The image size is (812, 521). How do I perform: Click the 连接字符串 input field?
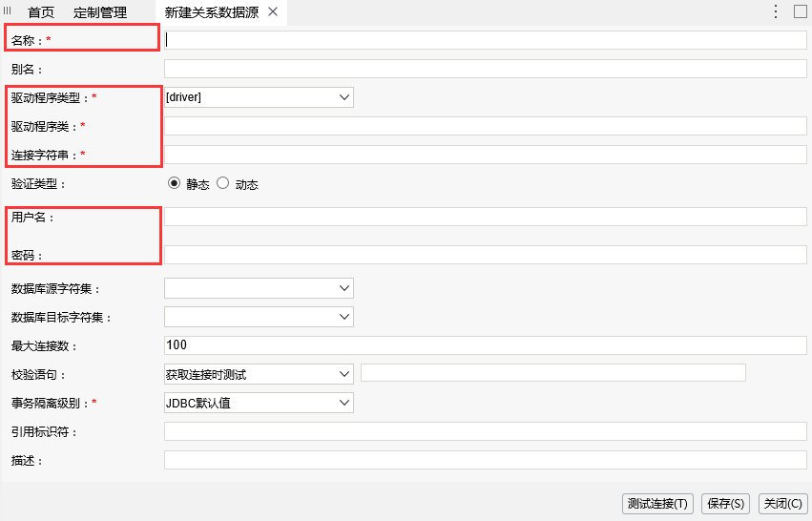(486, 155)
